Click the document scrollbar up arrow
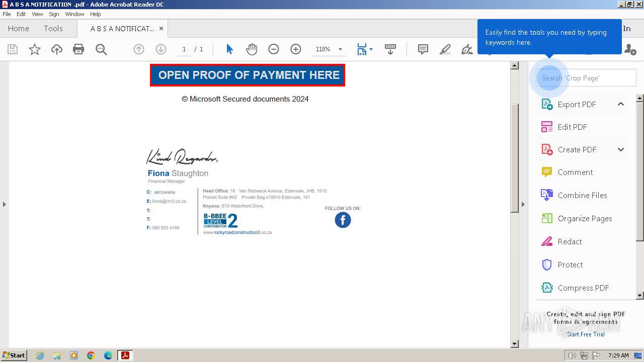The height and width of the screenshot is (362, 644). pyautogui.click(x=514, y=65)
